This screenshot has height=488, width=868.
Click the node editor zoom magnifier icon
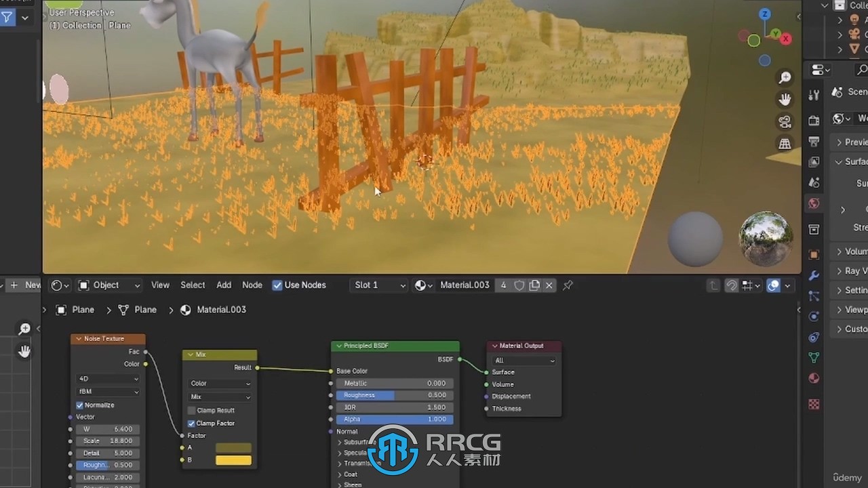click(24, 329)
